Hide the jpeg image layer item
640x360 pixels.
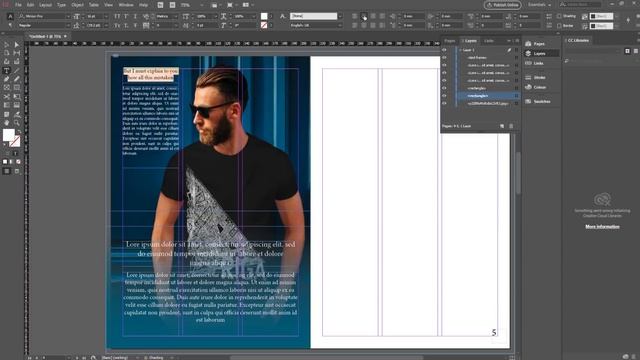click(444, 103)
